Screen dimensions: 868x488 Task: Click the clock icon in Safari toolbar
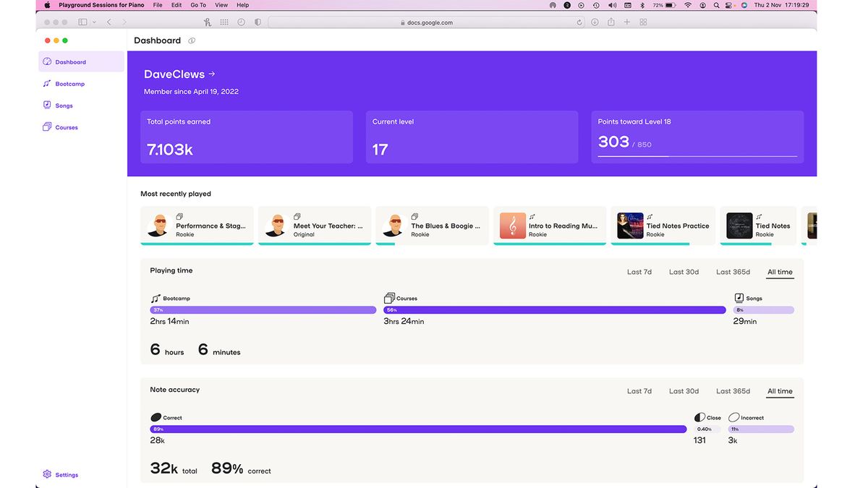241,22
